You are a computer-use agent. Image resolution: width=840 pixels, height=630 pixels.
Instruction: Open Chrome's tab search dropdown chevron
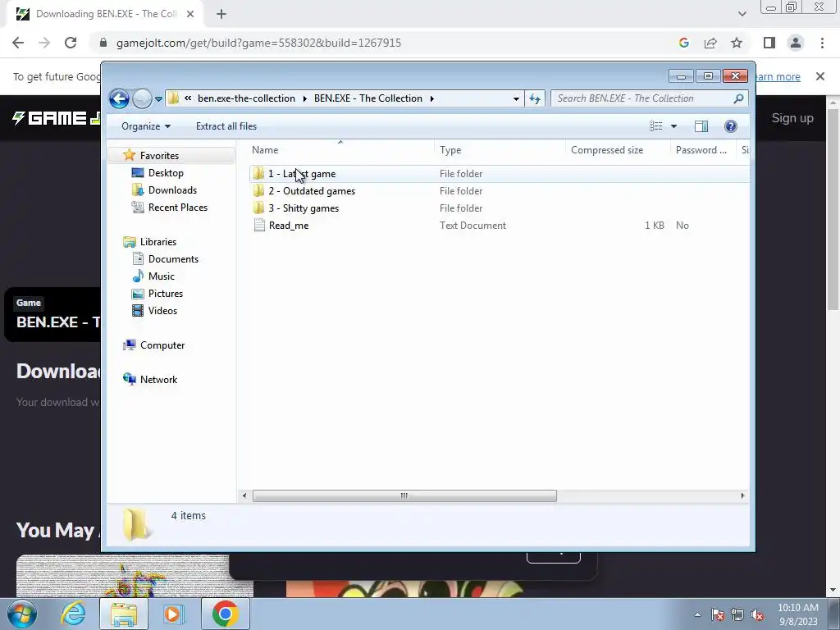tap(742, 15)
